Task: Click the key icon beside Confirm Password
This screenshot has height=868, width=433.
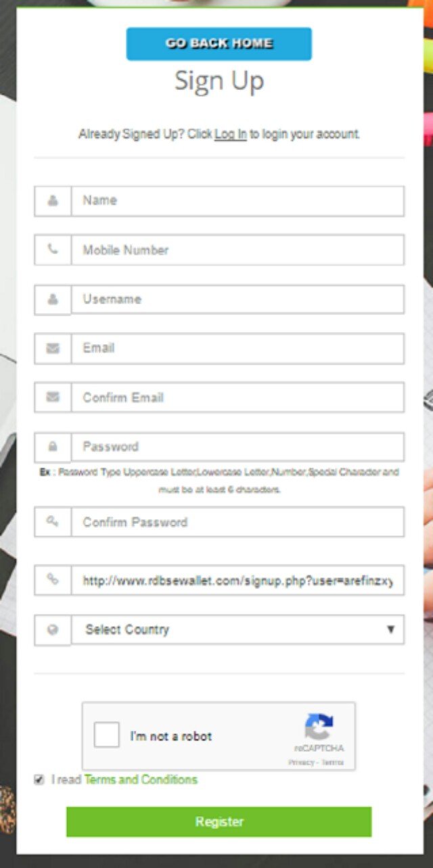Action: pos(53,522)
